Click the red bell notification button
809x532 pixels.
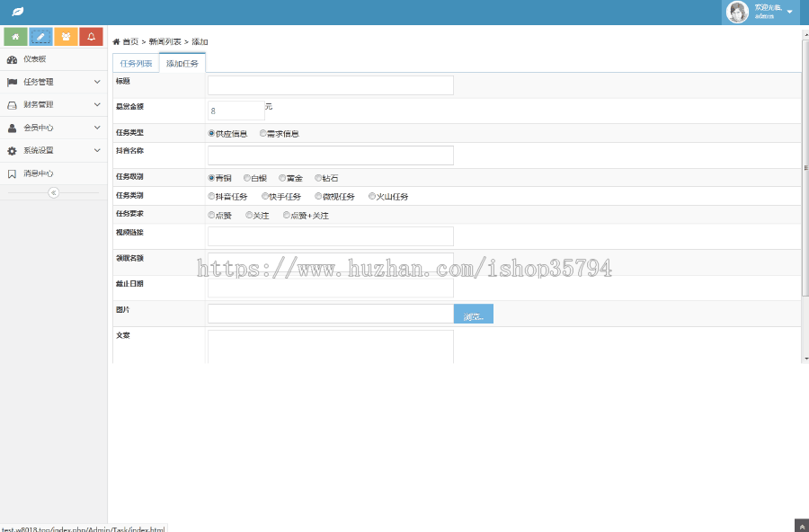coord(92,37)
